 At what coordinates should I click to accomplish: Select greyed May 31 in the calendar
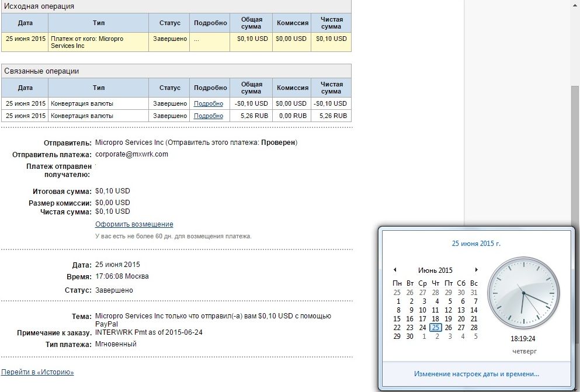click(474, 293)
